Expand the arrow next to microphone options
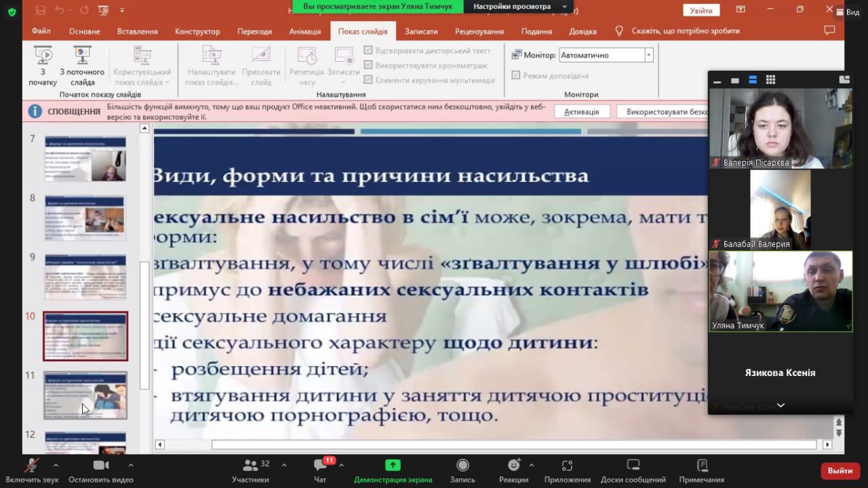Viewport: 868px width, 488px height. coord(56,466)
